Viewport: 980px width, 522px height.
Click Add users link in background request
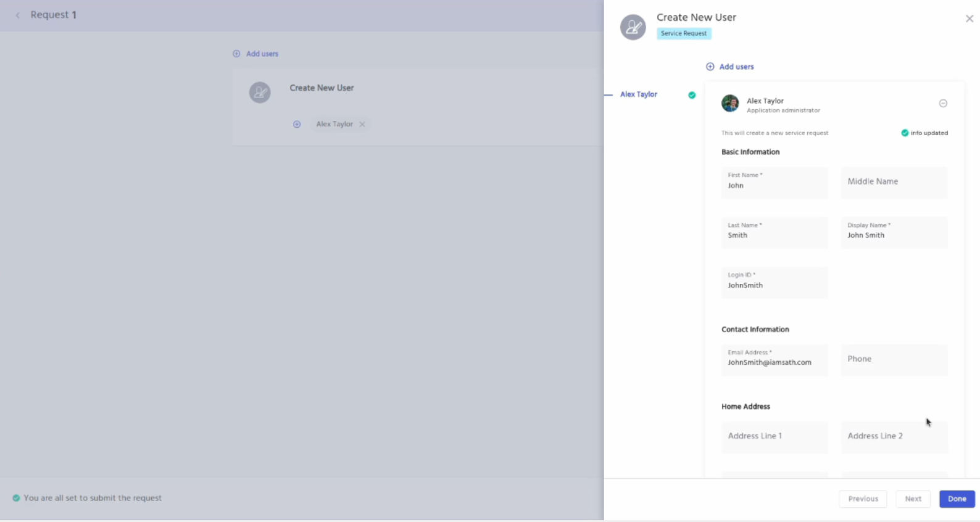tap(255, 54)
